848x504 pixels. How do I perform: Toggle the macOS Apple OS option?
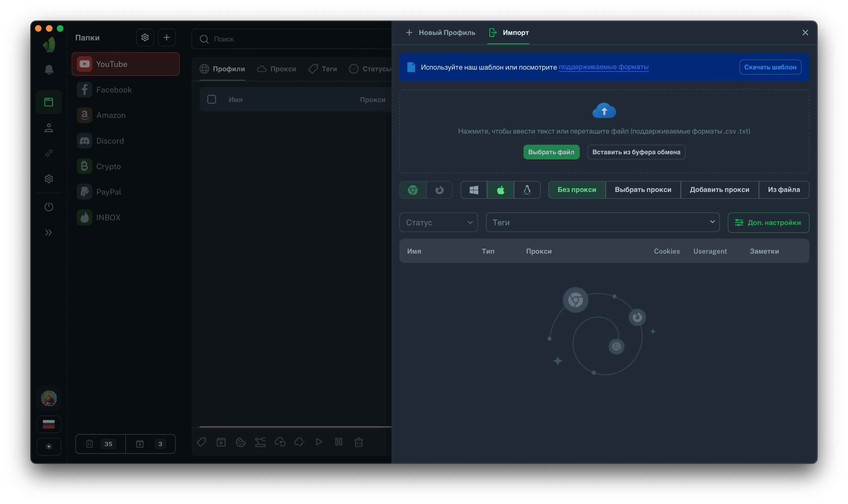(x=500, y=190)
